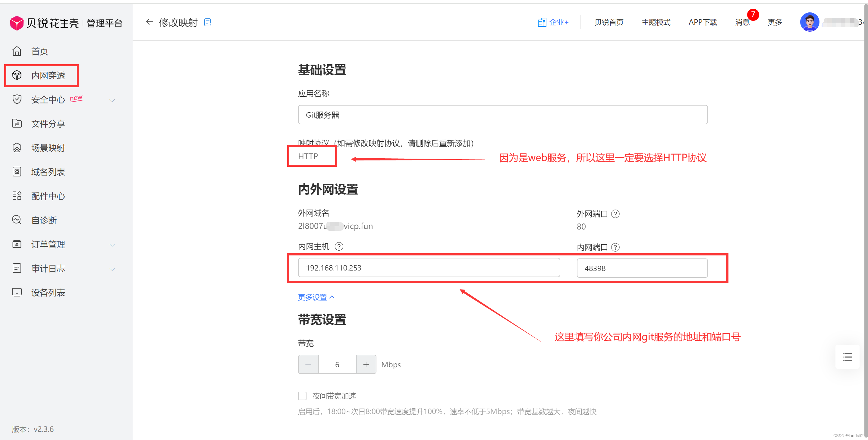Click the 内网主机 help question mark
Viewport: 868px width, 440px height.
click(339, 247)
